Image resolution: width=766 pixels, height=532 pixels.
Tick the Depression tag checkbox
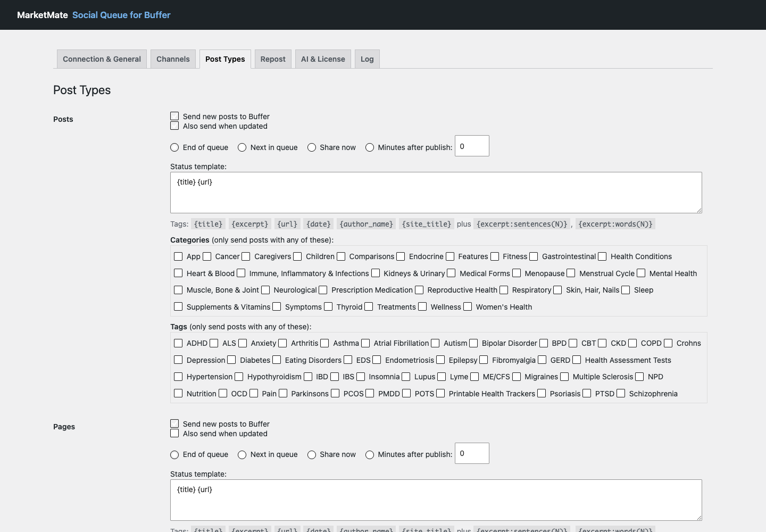(x=178, y=360)
